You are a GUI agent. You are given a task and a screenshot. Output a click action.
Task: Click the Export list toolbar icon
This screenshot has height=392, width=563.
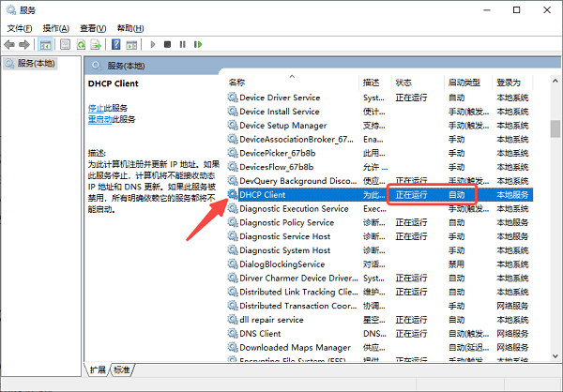[96, 44]
